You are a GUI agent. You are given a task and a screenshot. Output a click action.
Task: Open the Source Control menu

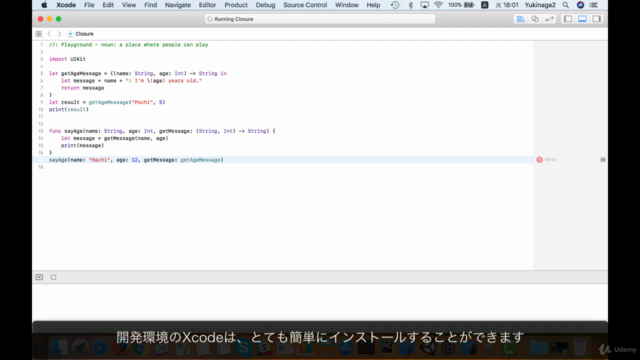(x=305, y=5)
